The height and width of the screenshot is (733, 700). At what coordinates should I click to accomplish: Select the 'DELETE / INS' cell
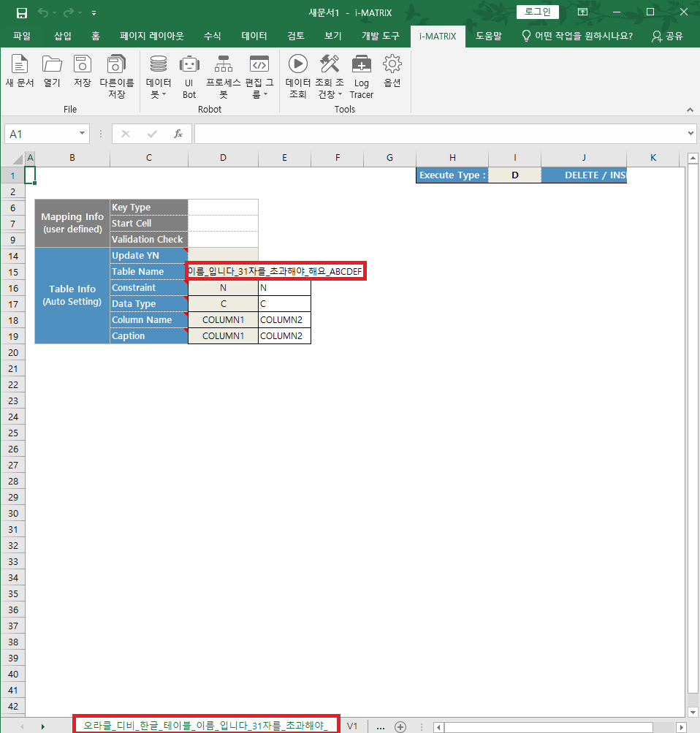[584, 175]
